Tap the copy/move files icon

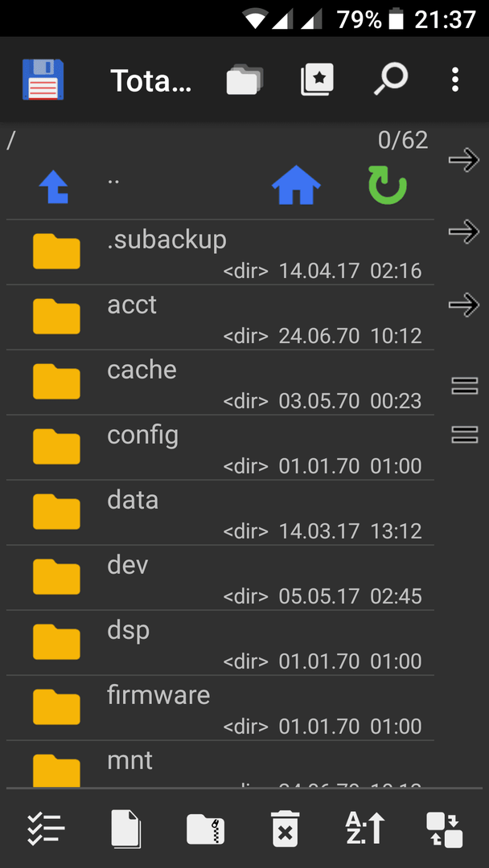point(126,829)
